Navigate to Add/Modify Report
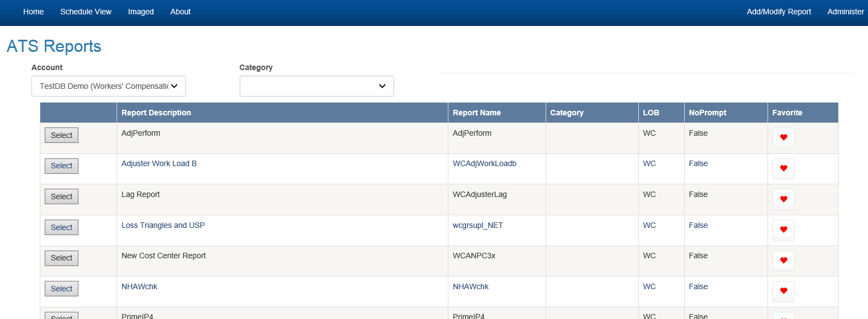 779,12
